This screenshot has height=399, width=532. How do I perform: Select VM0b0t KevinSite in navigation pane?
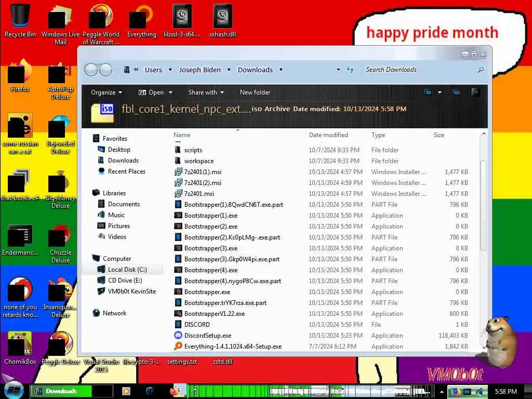coord(131,291)
